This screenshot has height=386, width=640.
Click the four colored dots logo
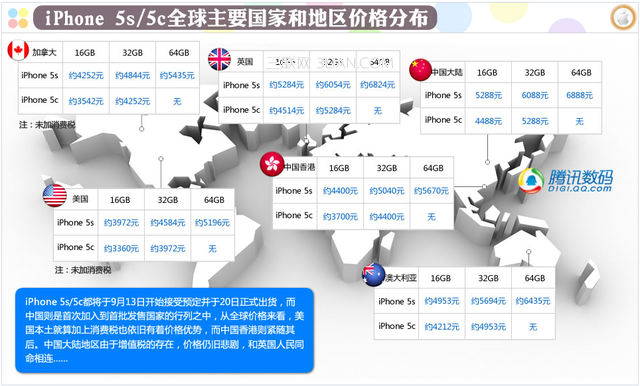18,18
